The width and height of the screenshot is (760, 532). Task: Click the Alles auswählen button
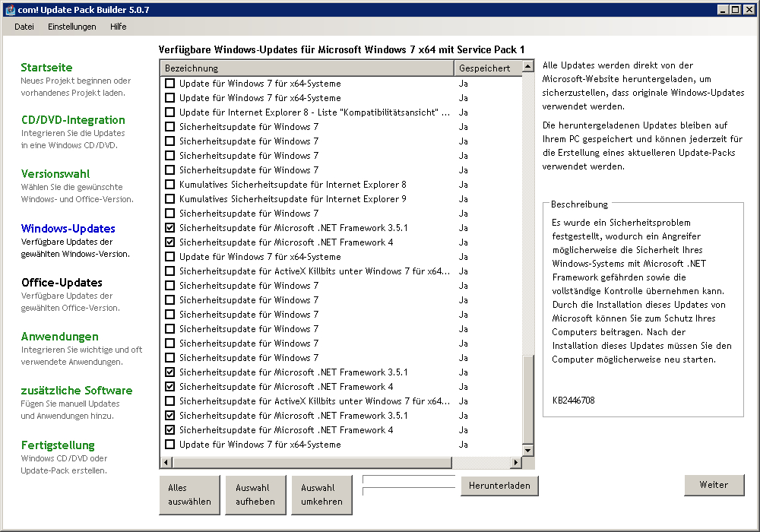(x=189, y=495)
